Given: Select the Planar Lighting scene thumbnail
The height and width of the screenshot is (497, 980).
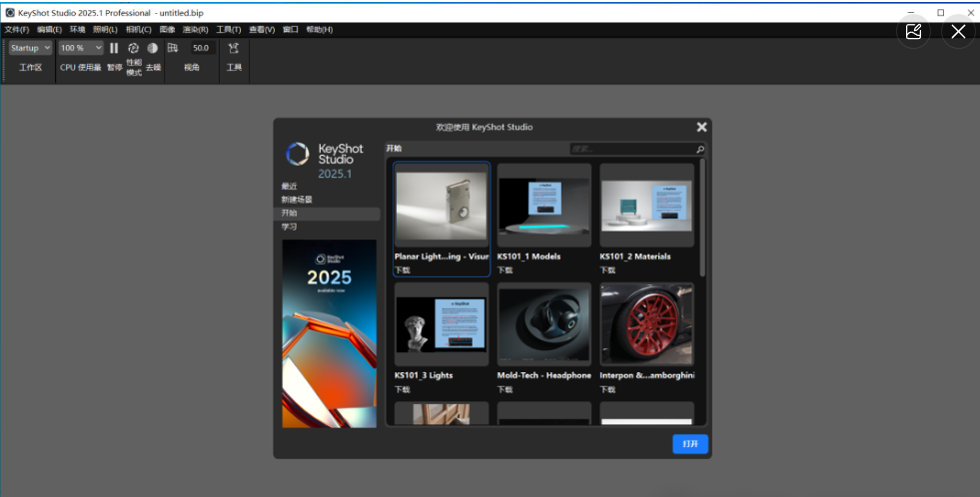Looking at the screenshot, I should [x=442, y=205].
